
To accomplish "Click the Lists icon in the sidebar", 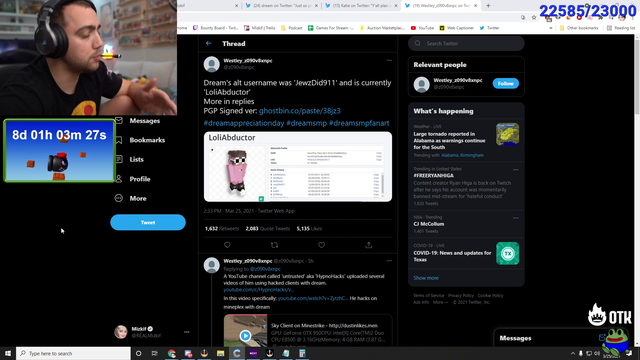I will [x=119, y=159].
